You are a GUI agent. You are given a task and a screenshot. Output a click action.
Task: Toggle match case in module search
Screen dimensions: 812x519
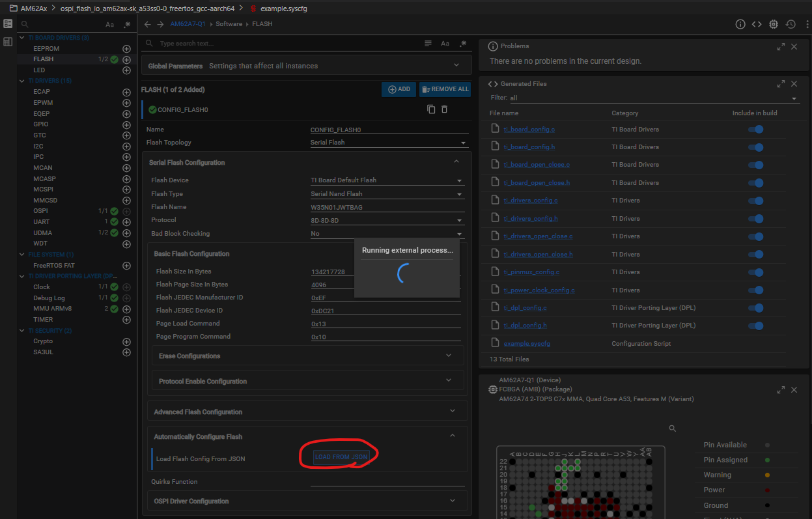(x=109, y=25)
